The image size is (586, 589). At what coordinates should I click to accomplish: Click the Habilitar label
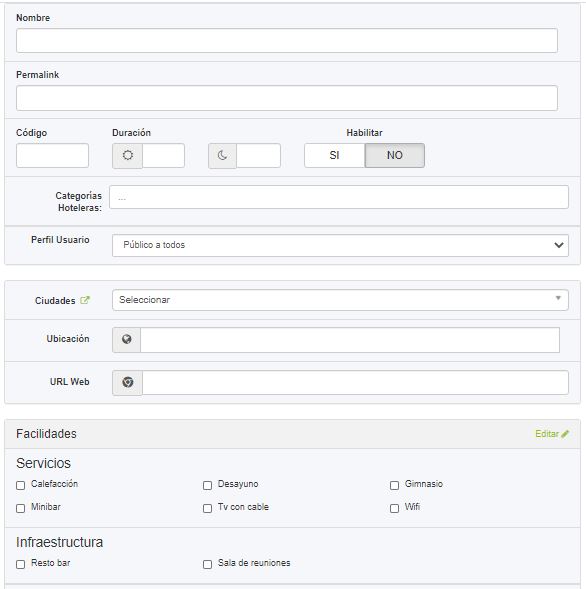[364, 133]
